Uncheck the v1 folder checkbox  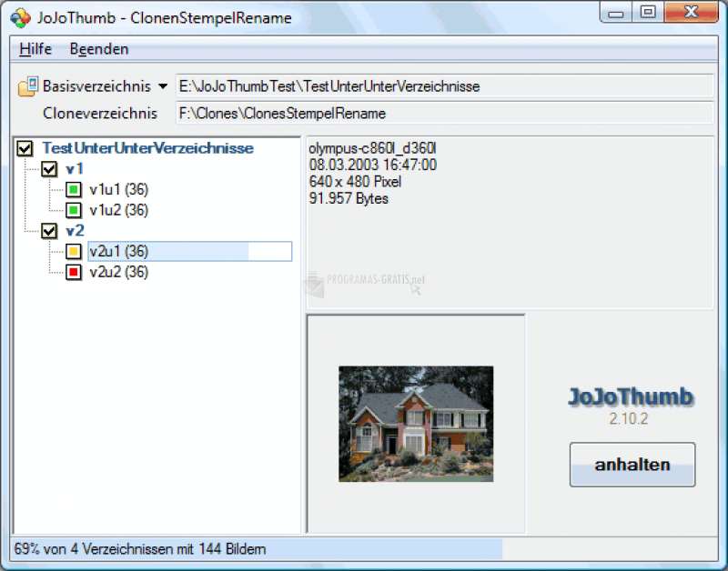(49, 169)
